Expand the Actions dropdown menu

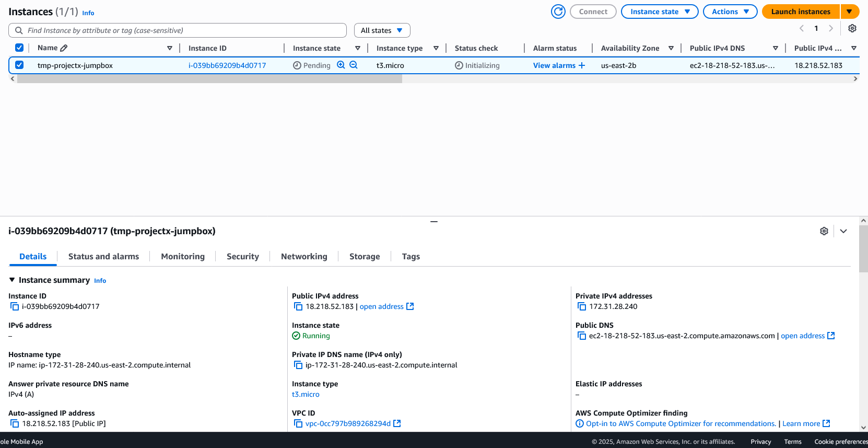tap(730, 12)
